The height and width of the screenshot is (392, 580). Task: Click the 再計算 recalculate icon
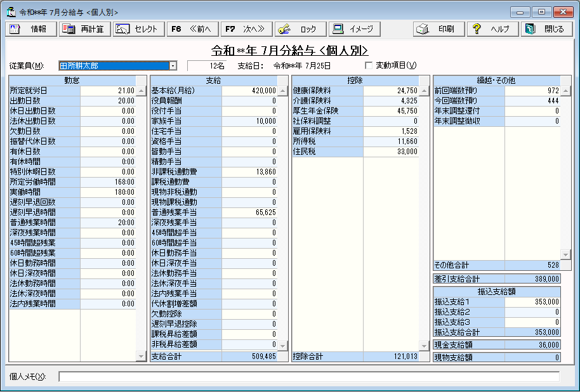coord(69,29)
